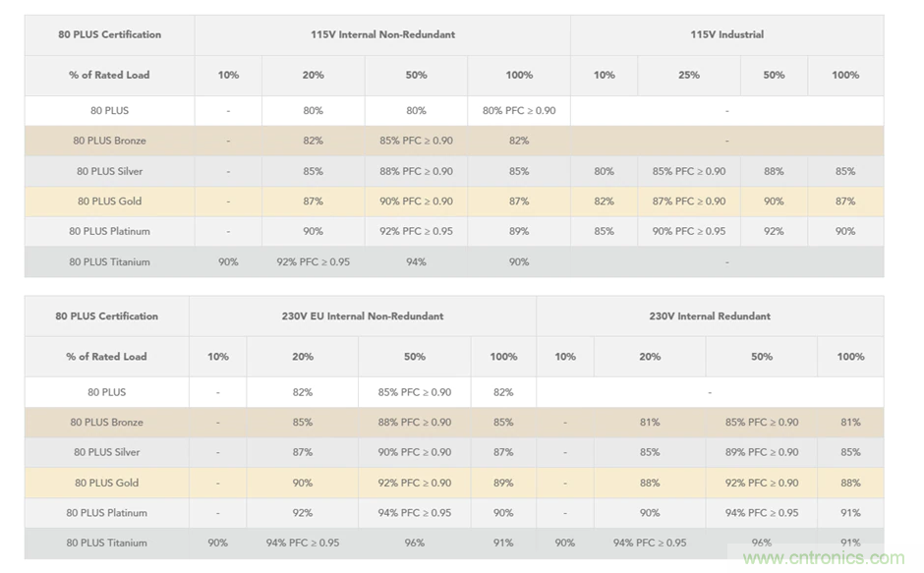Click 80 PLUS Platinum label in the bottom table
Viewport: 924px width, 573px height.
107,512
